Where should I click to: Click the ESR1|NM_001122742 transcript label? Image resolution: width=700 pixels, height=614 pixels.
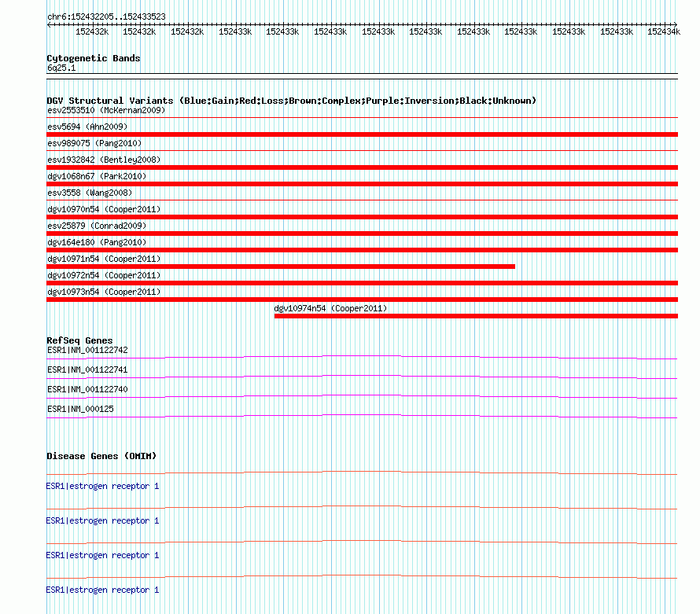87,351
